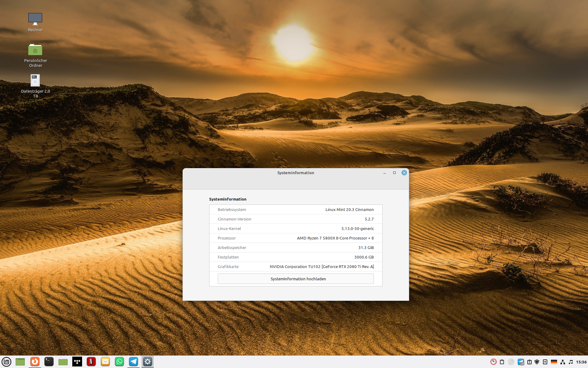588x368 pixels.
Task: Select the Datenträger 2,0 TB desktop drive
Action: pyautogui.click(x=35, y=81)
